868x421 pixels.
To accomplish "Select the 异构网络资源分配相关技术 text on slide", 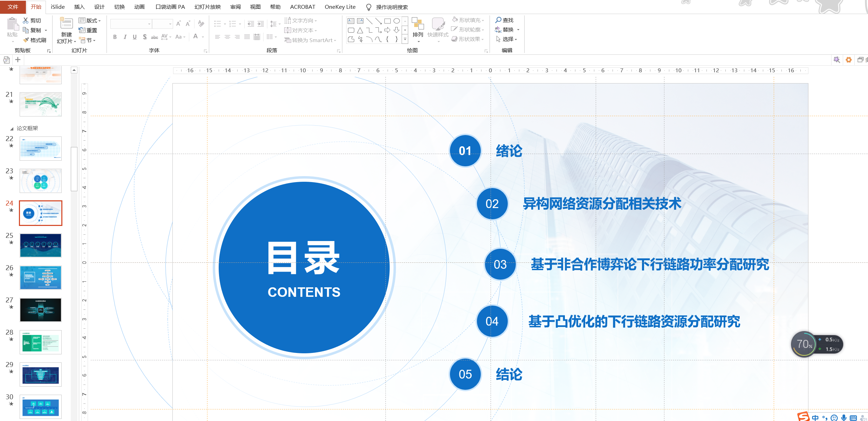I will [x=602, y=203].
